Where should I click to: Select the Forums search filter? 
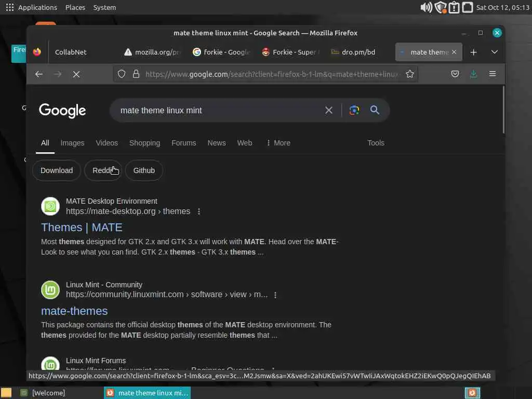183,143
